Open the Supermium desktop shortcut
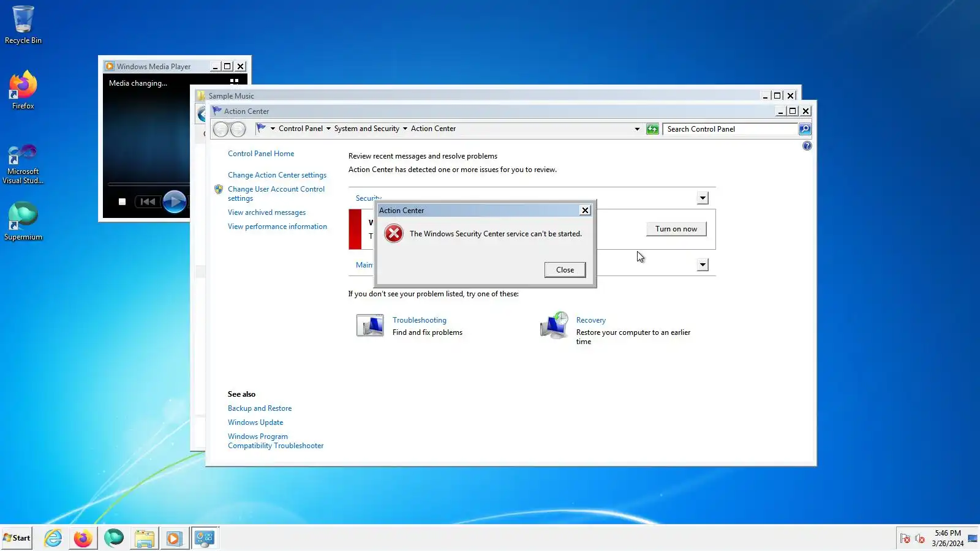Viewport: 980px width, 551px height. pyautogui.click(x=23, y=221)
